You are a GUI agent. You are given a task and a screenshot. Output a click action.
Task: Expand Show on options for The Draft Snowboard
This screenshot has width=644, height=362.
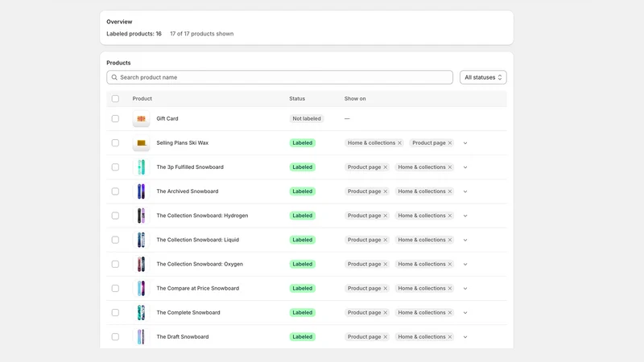pos(465,336)
